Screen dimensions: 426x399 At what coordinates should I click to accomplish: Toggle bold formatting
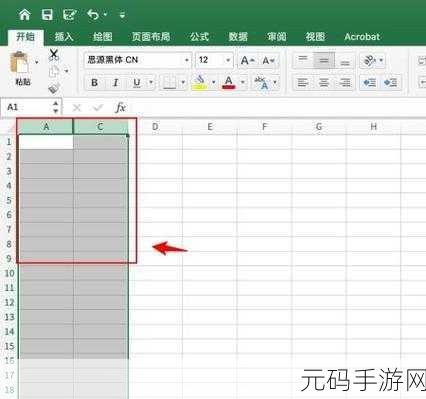[x=95, y=82]
